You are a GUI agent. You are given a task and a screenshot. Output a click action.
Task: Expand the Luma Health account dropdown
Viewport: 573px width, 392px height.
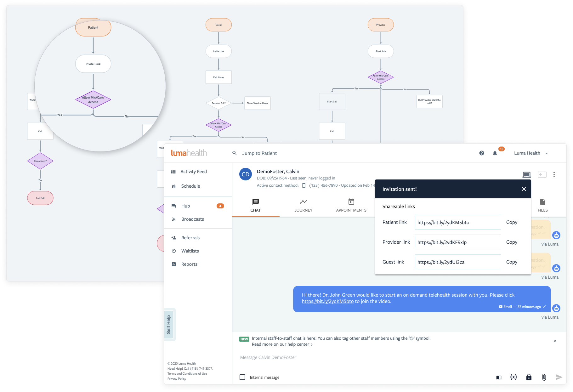(531, 153)
